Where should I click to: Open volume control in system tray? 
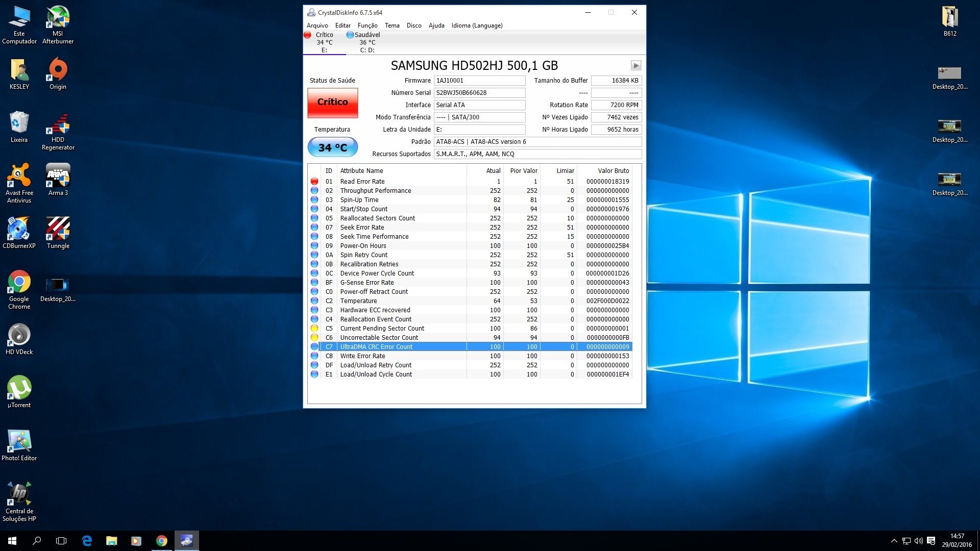point(919,541)
